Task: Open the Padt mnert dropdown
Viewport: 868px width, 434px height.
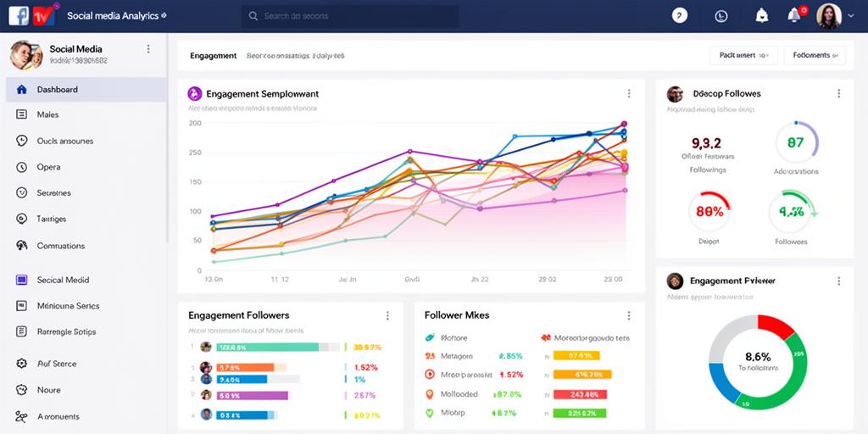Action: pyautogui.click(x=743, y=55)
